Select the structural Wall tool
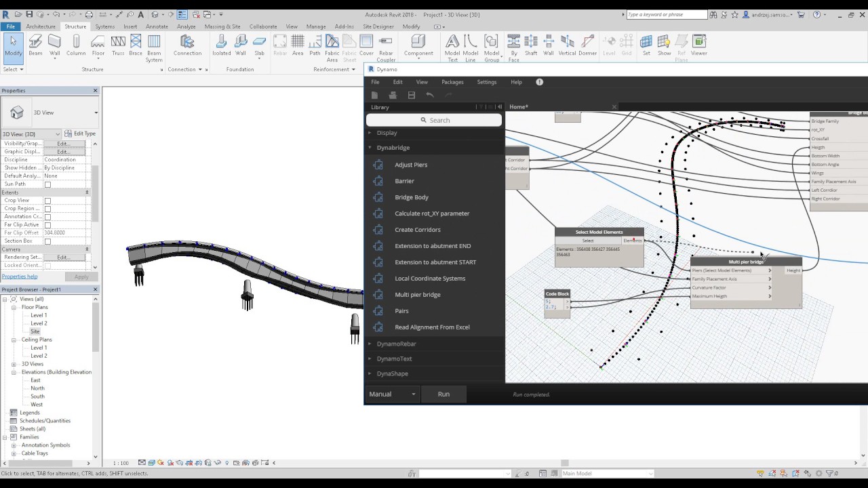 coord(55,45)
